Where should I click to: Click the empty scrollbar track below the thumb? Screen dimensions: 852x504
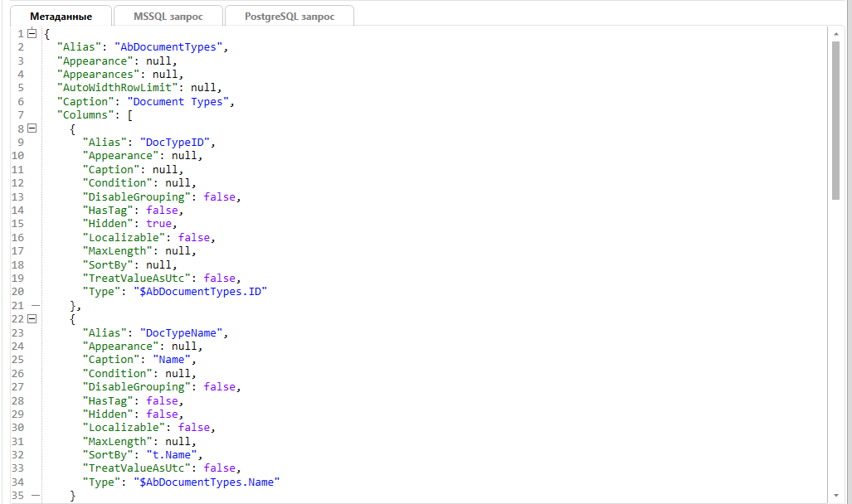click(835, 348)
